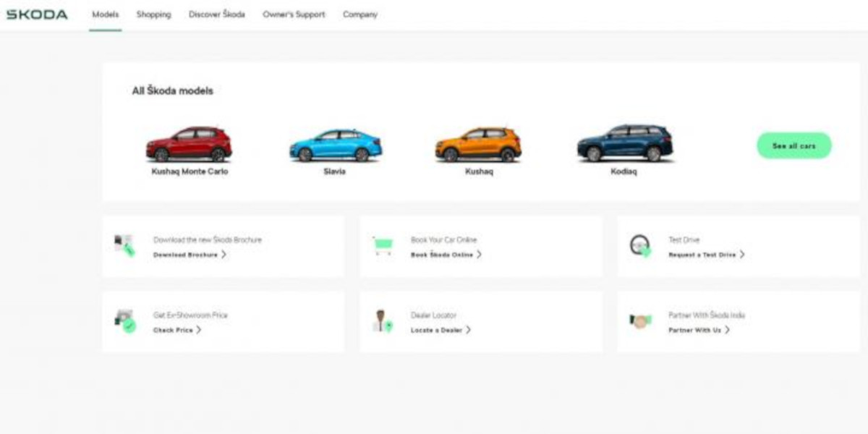
Task: Pick the dark blue Kodiaq car image
Action: tap(625, 143)
